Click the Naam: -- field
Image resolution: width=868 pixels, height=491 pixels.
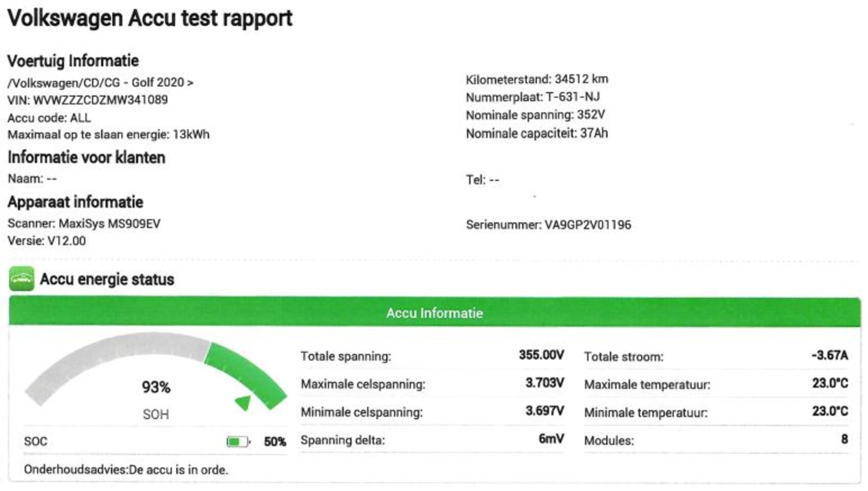click(x=32, y=179)
